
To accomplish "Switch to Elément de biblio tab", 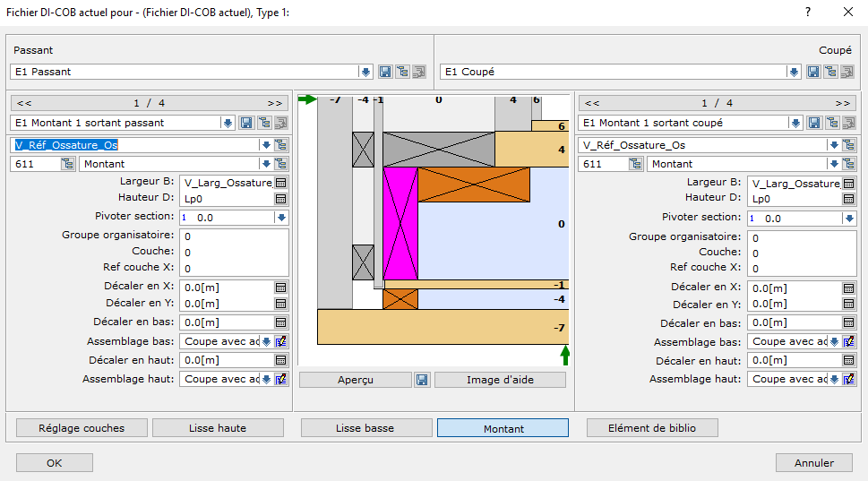I will pos(652,428).
